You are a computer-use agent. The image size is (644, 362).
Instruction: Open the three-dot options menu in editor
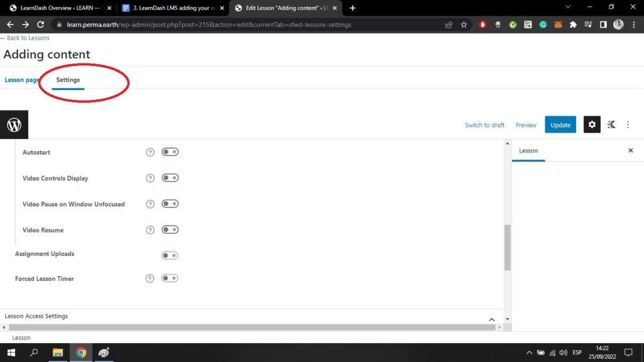(628, 124)
